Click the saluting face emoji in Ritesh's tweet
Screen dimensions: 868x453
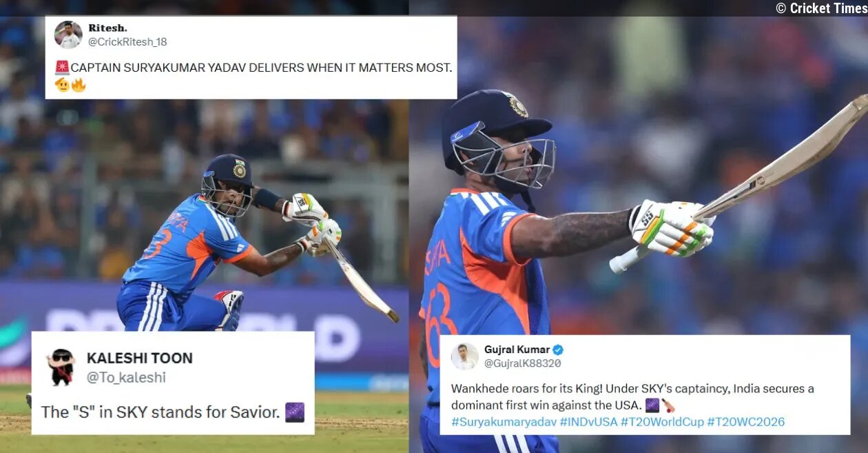(x=63, y=85)
